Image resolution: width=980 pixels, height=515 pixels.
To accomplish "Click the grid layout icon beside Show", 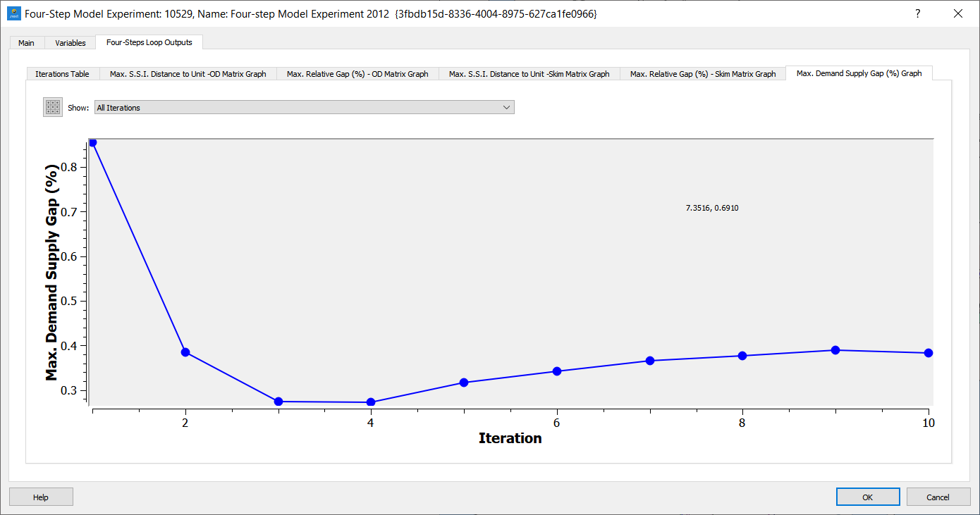I will (53, 107).
